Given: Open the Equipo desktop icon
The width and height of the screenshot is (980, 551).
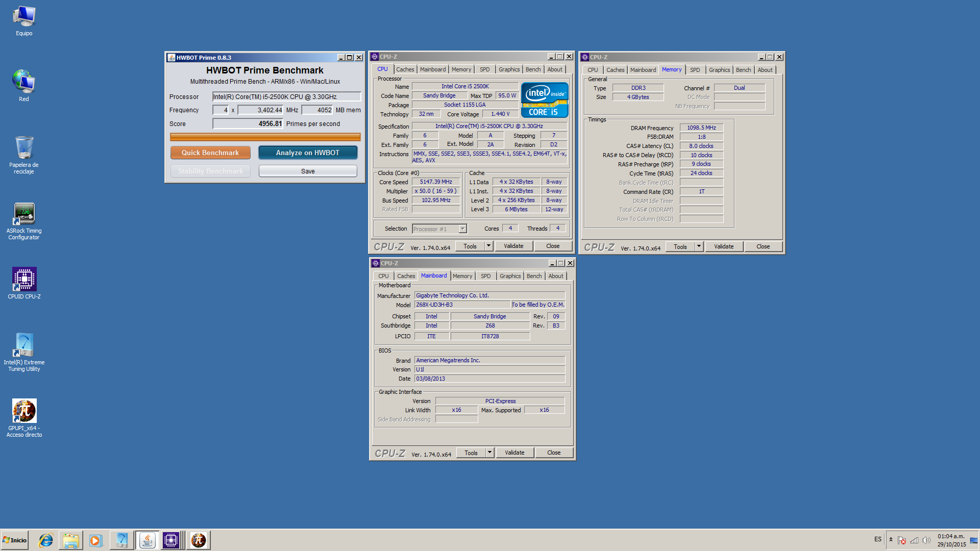Looking at the screenshot, I should coord(24,21).
